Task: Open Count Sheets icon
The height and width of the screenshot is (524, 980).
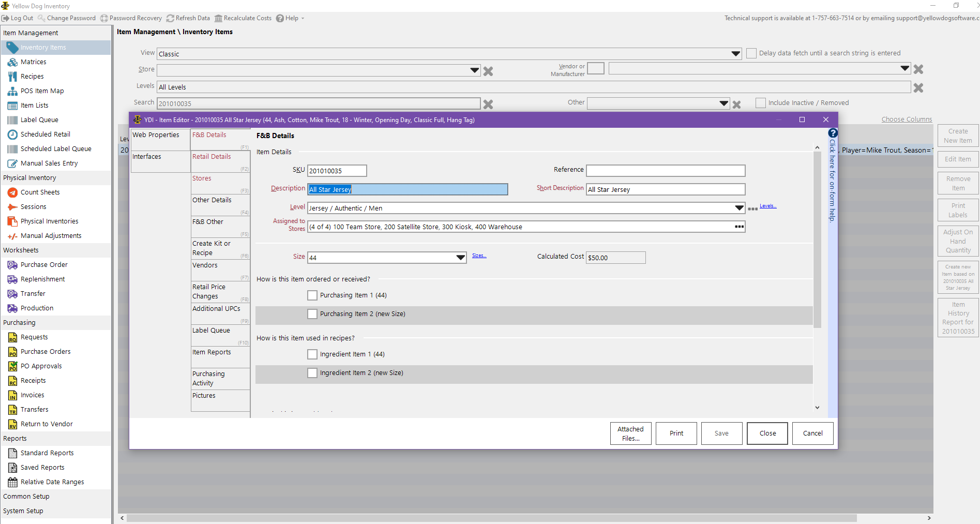Action: tap(12, 192)
